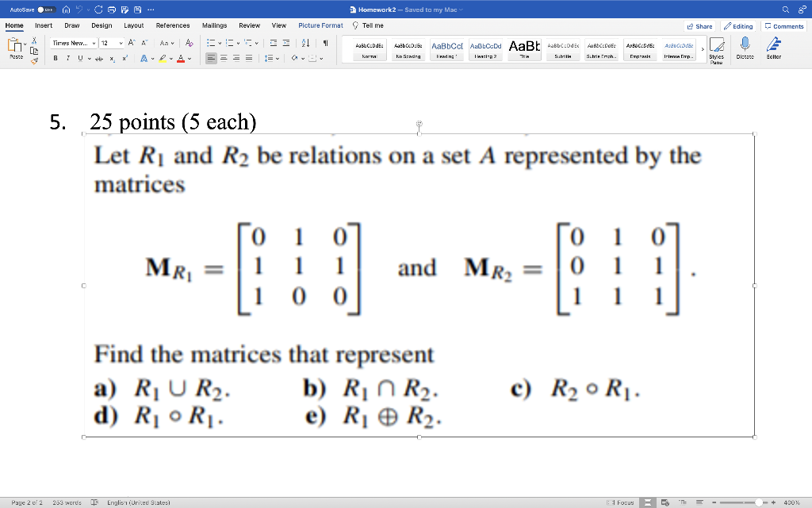Apply underline formatting

[79, 57]
